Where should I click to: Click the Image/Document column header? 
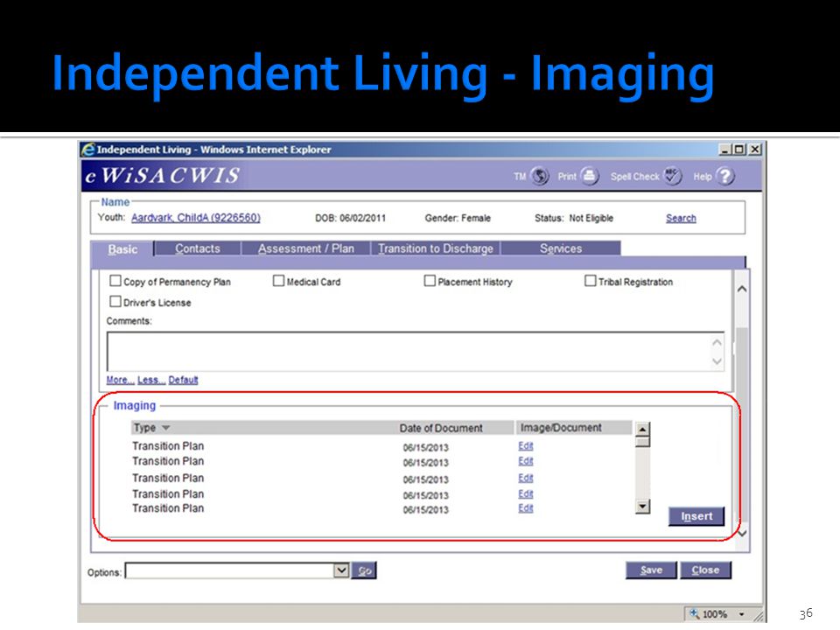click(x=561, y=428)
